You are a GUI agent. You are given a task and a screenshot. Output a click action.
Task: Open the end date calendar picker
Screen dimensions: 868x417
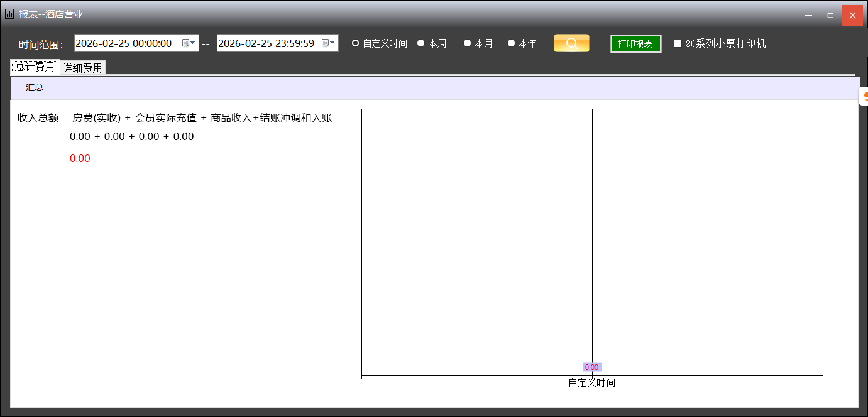pyautogui.click(x=327, y=43)
